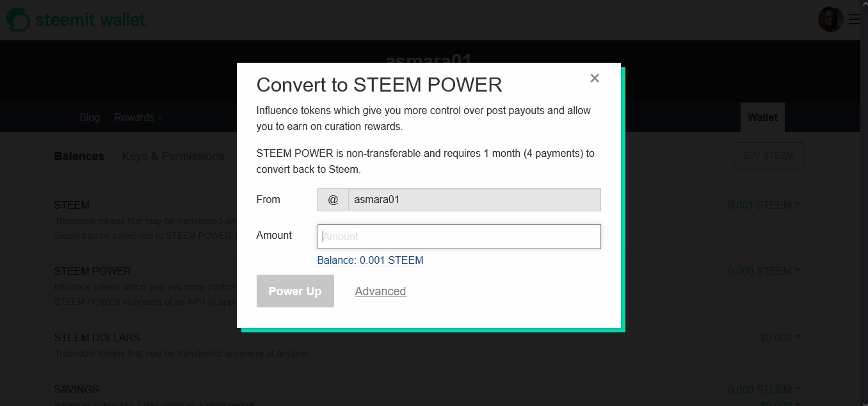The image size is (868, 406).
Task: Expand the Savings 0.000 STEEM dropdown
Action: pos(764,389)
